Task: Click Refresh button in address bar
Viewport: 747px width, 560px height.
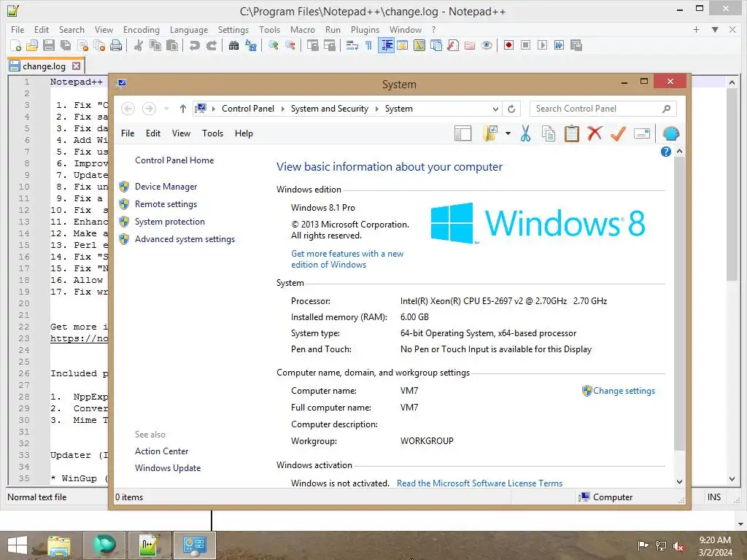Action: point(511,109)
